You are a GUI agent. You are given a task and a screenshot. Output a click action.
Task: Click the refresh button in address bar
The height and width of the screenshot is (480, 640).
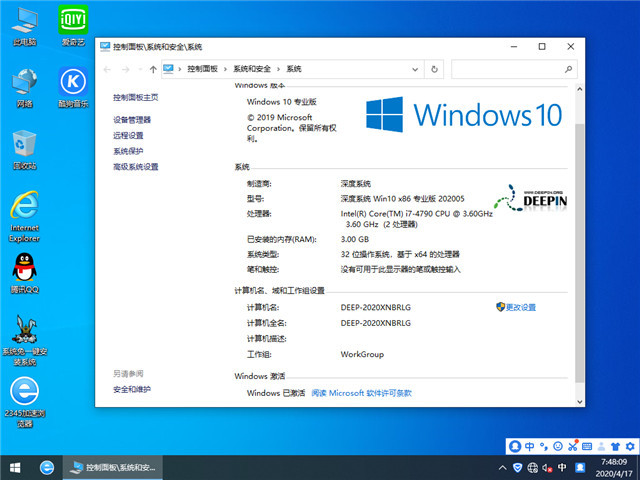434,69
